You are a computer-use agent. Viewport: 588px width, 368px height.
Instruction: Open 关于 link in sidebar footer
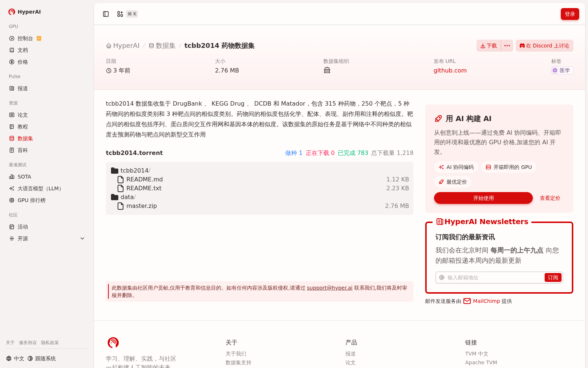pos(10,343)
